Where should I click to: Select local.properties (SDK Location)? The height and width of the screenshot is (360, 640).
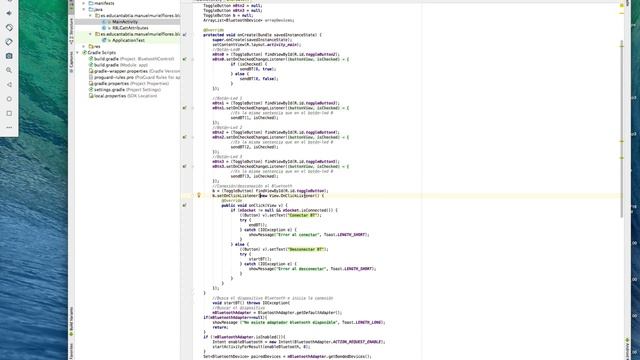point(125,96)
